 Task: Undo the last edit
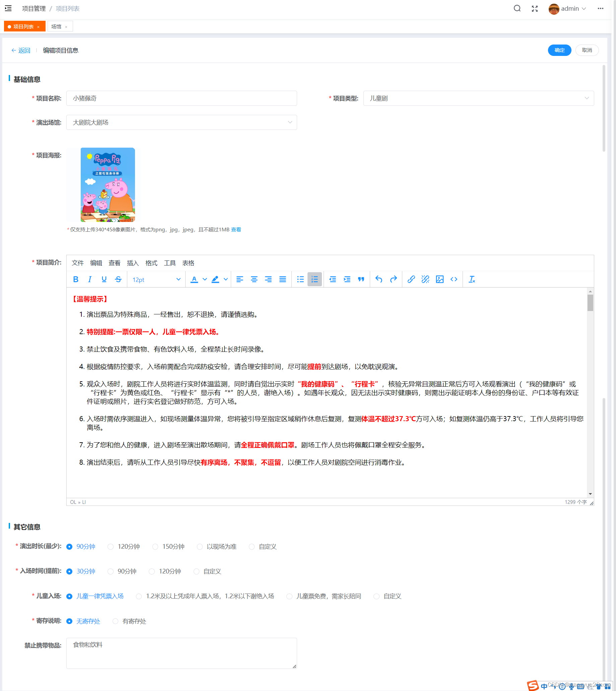click(x=379, y=279)
